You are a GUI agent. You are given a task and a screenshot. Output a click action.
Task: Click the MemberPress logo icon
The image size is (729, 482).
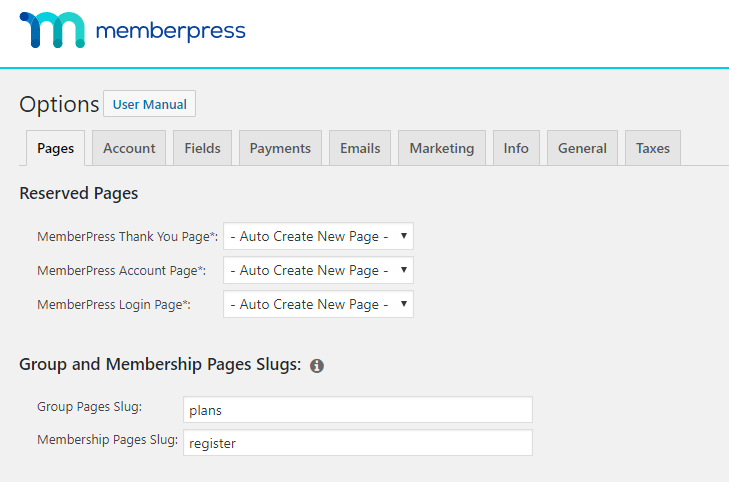pos(52,30)
